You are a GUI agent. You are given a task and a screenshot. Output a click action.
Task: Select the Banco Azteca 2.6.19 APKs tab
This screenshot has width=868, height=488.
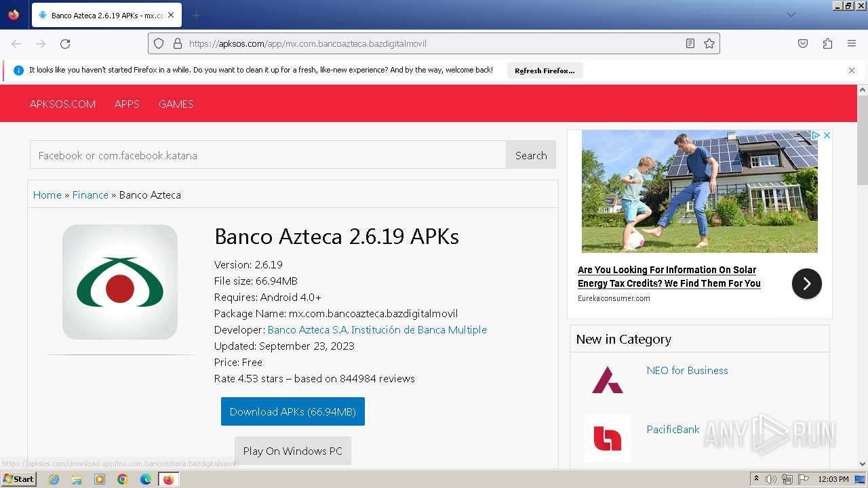[106, 15]
